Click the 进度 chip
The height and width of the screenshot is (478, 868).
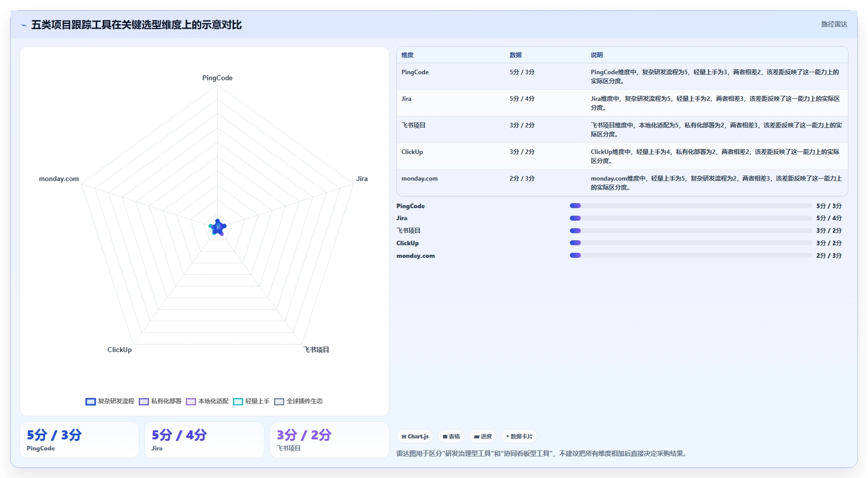[x=483, y=436]
